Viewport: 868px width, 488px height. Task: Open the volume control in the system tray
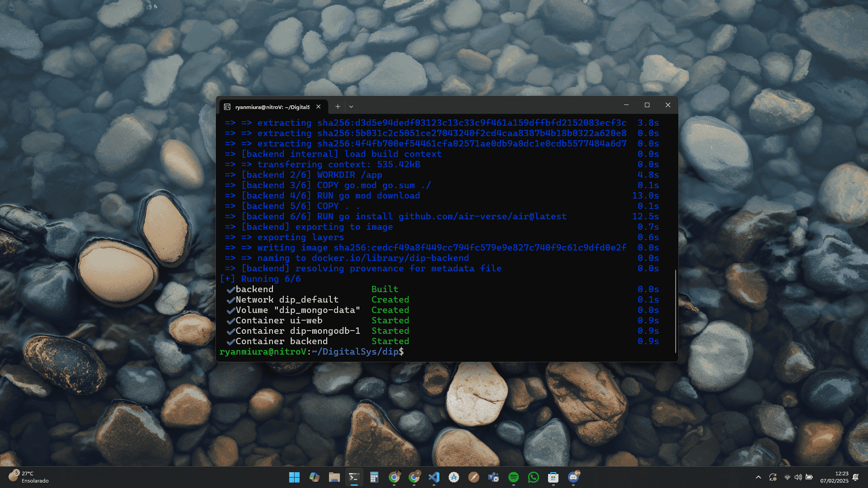[798, 477]
